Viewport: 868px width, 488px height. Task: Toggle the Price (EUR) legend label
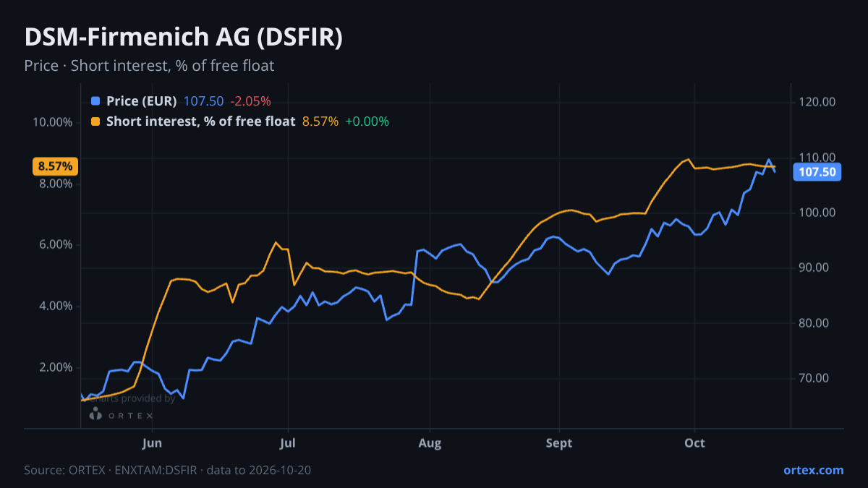[x=141, y=101]
